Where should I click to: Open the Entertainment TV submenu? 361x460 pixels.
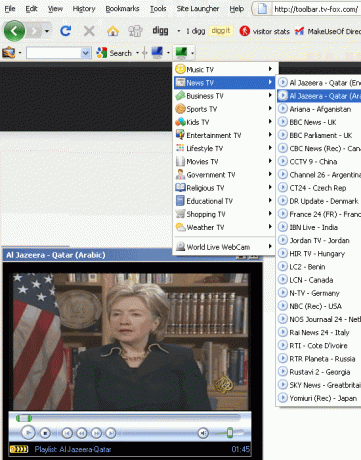[224, 135]
